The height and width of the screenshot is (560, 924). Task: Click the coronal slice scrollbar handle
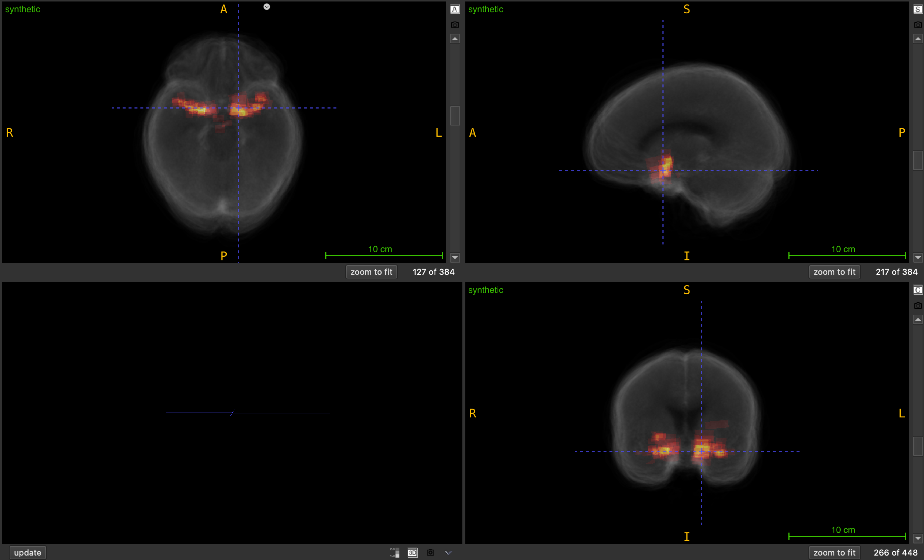click(917, 446)
